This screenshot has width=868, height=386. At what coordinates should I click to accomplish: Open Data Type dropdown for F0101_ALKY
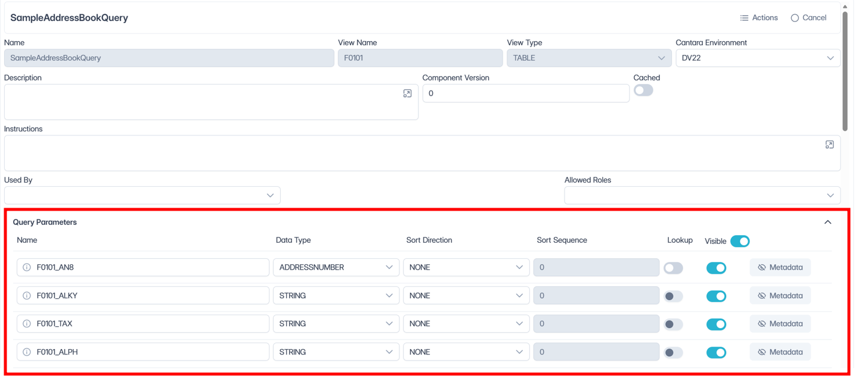[336, 295]
